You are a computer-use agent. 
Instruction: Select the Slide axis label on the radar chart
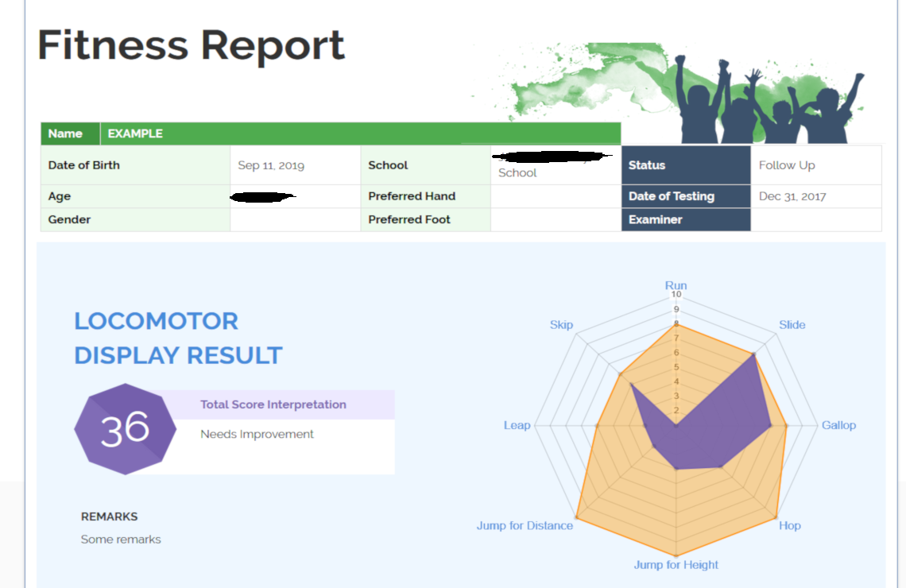coord(792,324)
